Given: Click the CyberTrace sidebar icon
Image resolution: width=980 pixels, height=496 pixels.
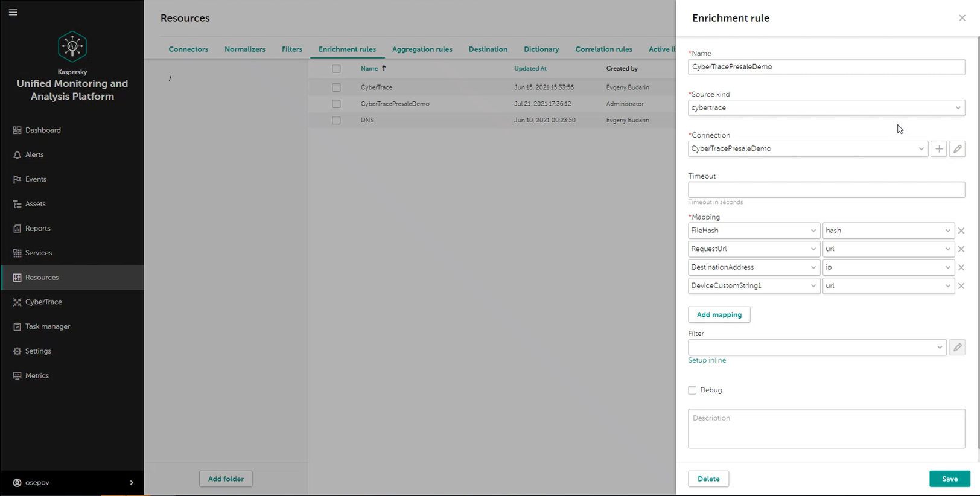Looking at the screenshot, I should [17, 302].
